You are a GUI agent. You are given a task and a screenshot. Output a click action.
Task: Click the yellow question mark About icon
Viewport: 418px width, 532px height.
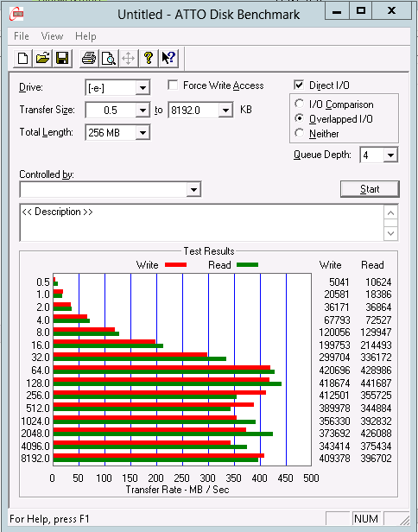[x=149, y=58]
